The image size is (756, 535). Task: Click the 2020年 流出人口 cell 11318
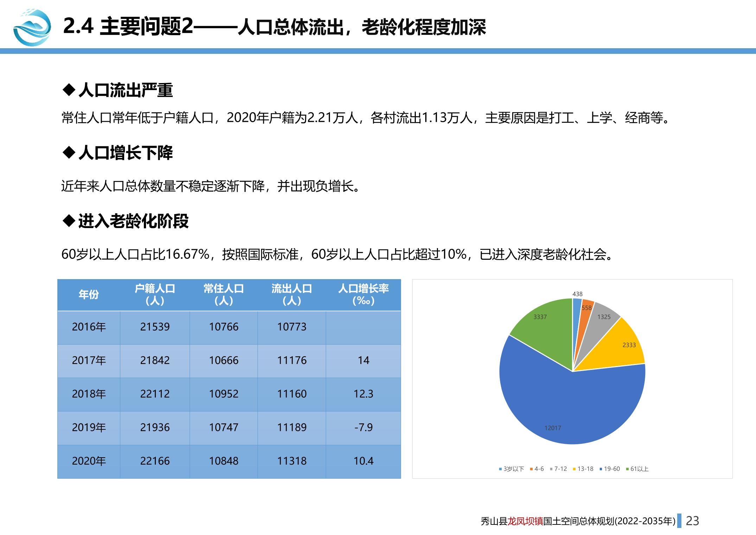(292, 461)
